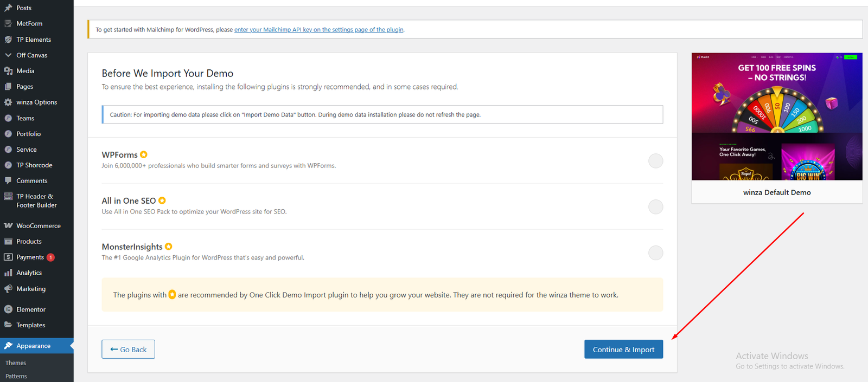Open the Marketing menu label

pos(31,289)
